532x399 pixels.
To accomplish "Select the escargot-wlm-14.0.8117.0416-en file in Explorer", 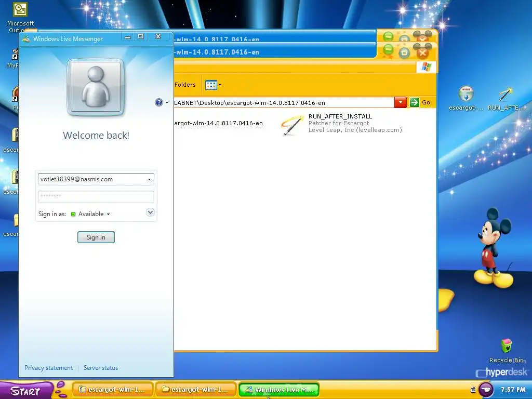I will click(x=219, y=123).
